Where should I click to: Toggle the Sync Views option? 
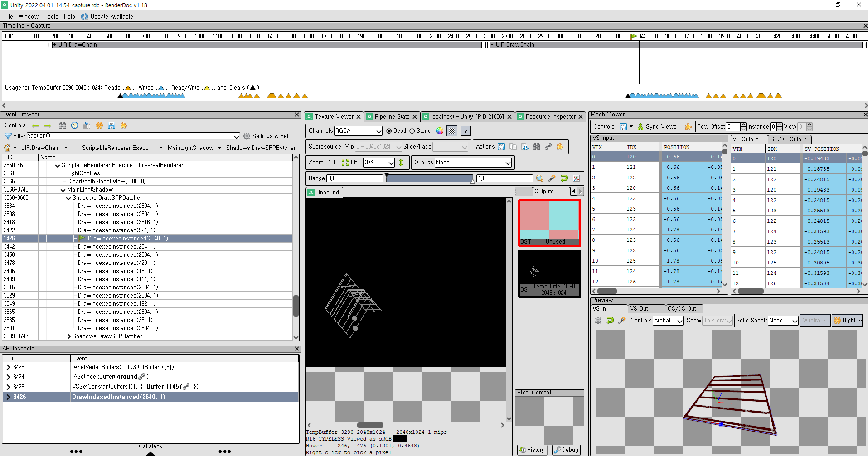coord(657,127)
